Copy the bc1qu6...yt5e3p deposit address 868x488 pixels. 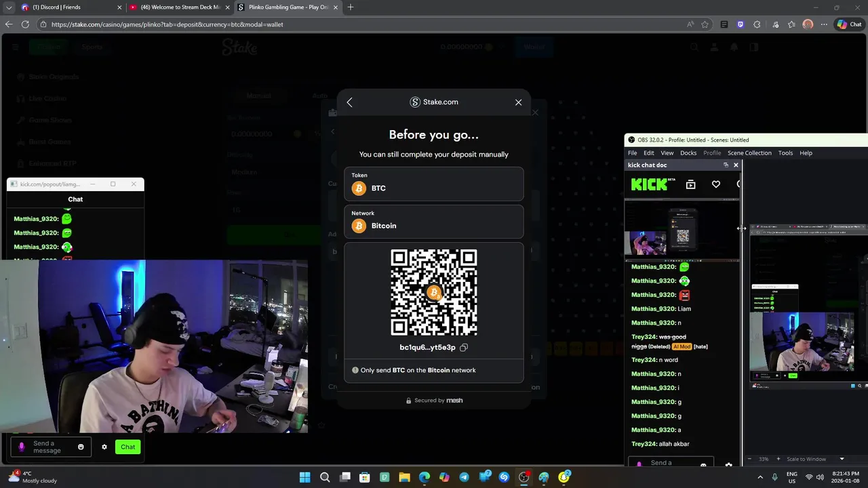tap(464, 348)
